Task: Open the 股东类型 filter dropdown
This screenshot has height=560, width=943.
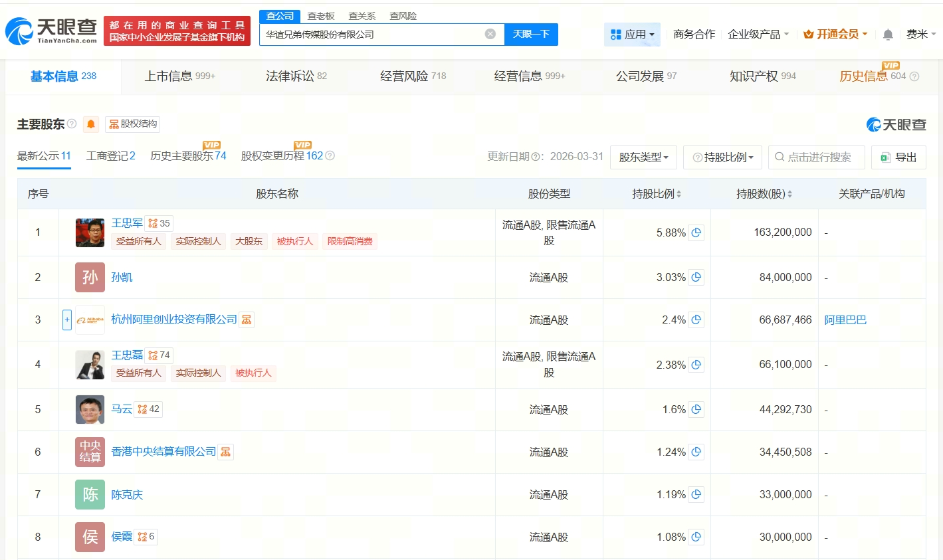Action: tap(644, 157)
